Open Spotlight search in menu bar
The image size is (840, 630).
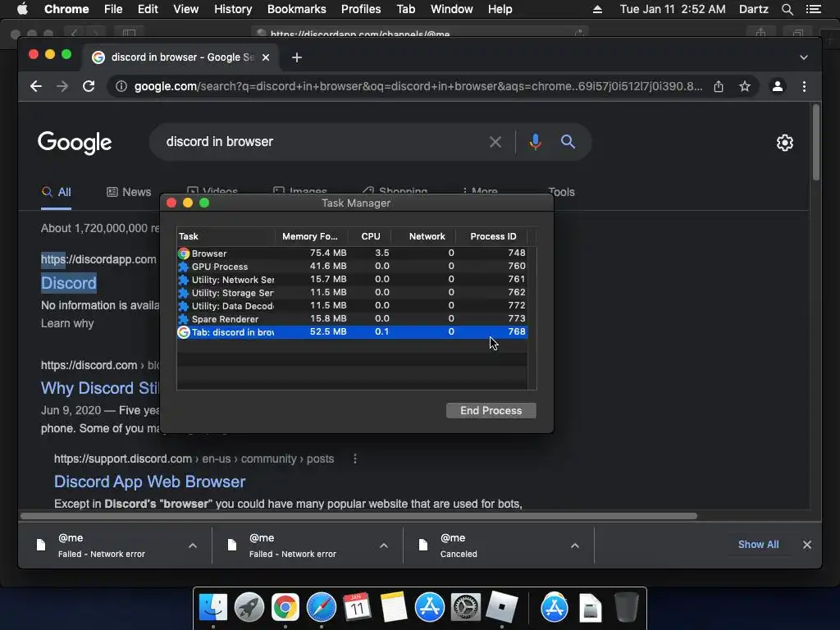point(787,9)
